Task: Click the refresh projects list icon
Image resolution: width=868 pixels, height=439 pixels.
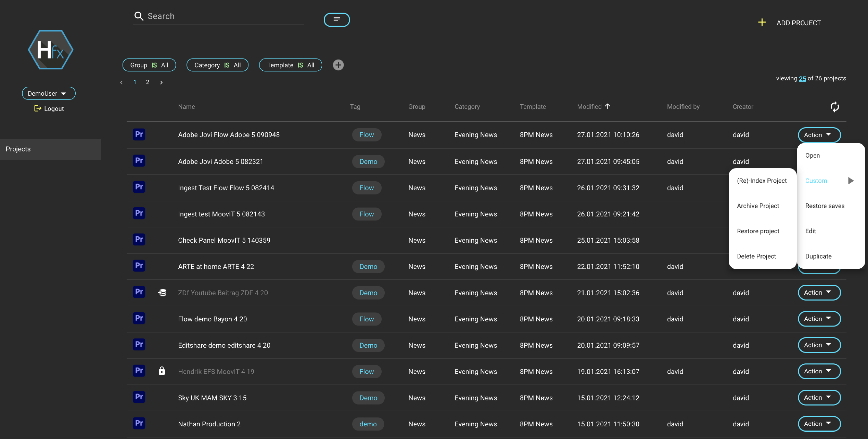Action: point(834,107)
